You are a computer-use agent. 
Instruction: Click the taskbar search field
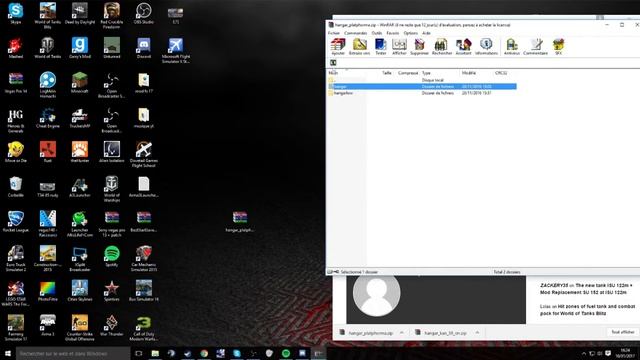(x=73, y=353)
